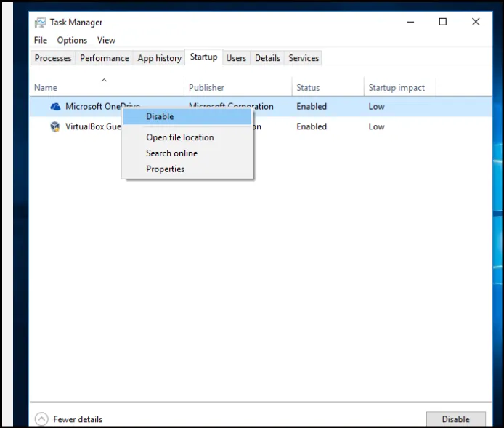The image size is (504, 428).
Task: Choose Disable in the context menu
Action: pos(187,116)
